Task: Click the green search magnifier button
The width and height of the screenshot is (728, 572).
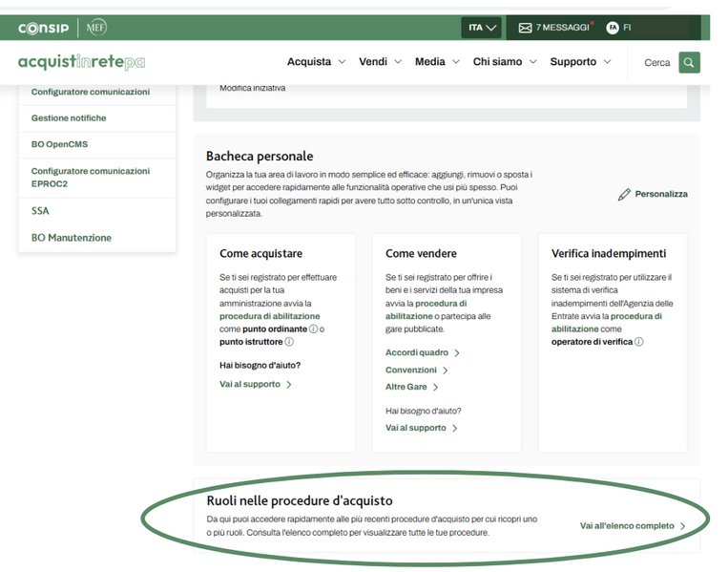Action: [689, 63]
